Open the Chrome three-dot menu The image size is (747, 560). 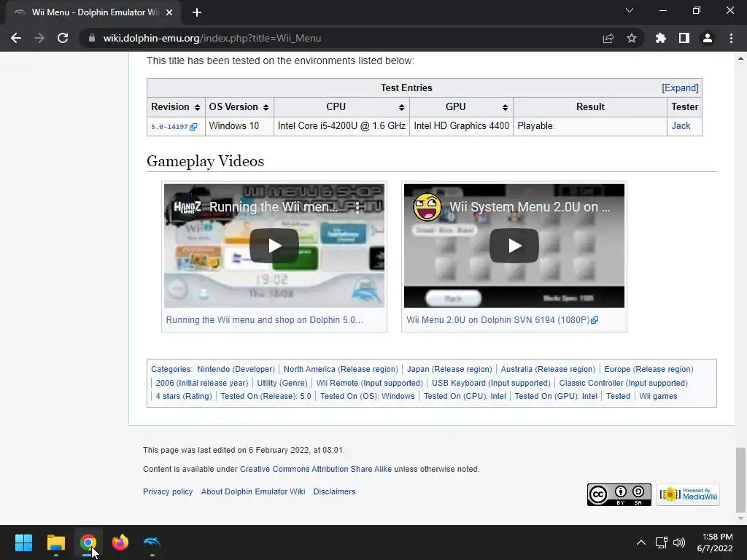[x=731, y=38]
